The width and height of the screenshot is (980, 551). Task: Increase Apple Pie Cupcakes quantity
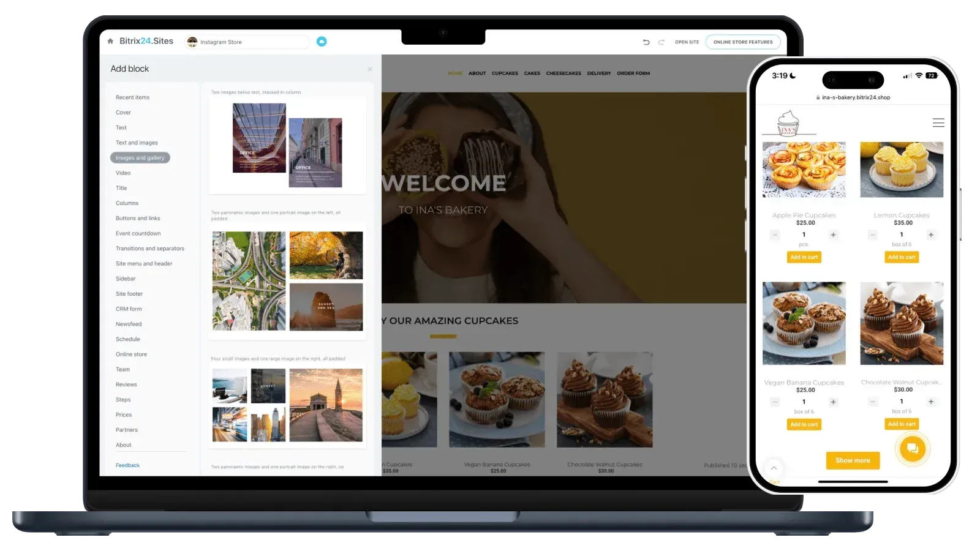(x=833, y=235)
